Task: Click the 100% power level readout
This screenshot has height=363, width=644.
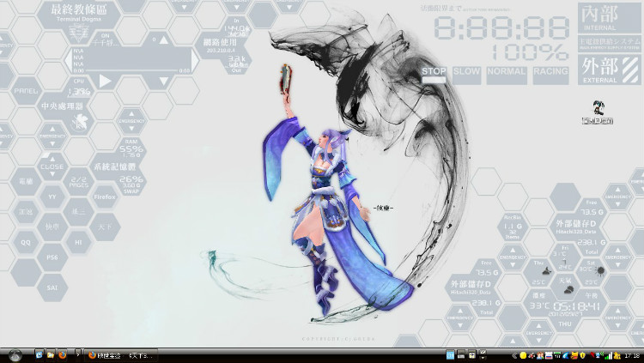Action: click(531, 52)
